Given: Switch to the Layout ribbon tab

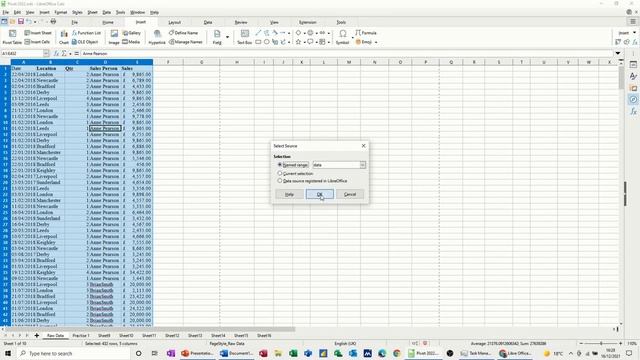Looking at the screenshot, I should point(174,22).
